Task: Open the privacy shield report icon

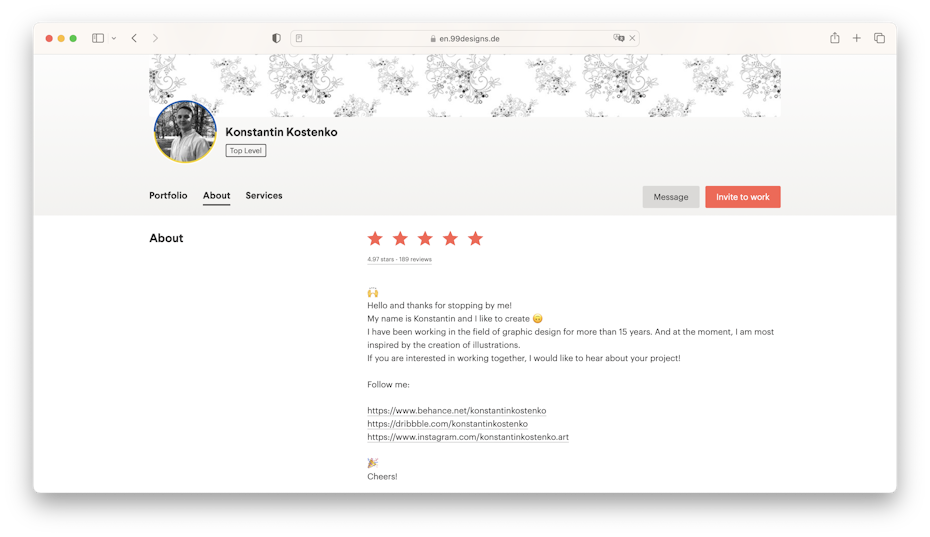Action: pos(276,38)
